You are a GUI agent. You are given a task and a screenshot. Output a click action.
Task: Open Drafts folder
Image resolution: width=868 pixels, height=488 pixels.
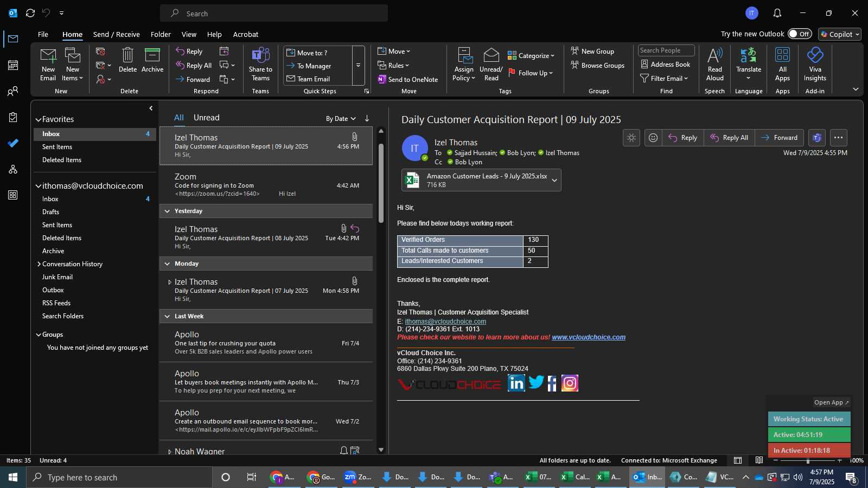tap(50, 212)
